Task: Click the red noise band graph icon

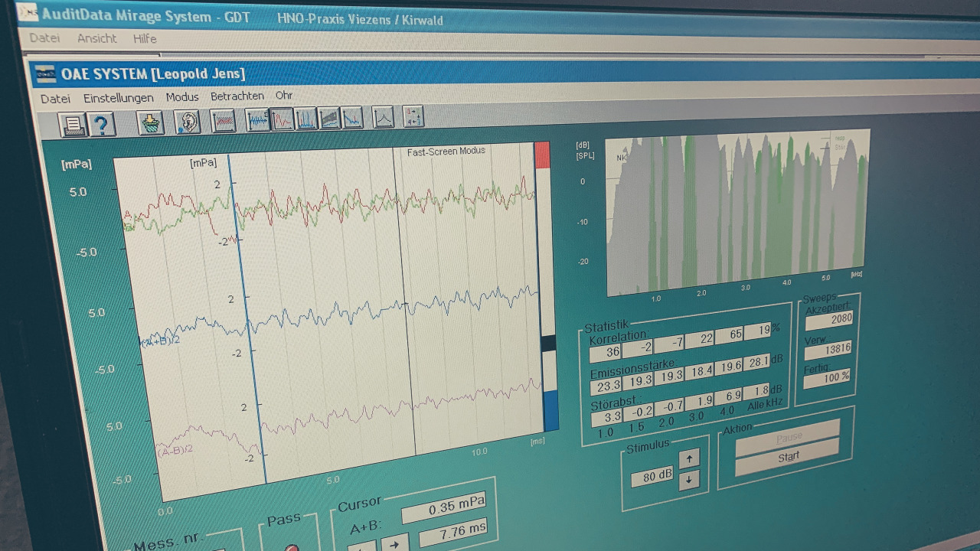Action: 223,121
